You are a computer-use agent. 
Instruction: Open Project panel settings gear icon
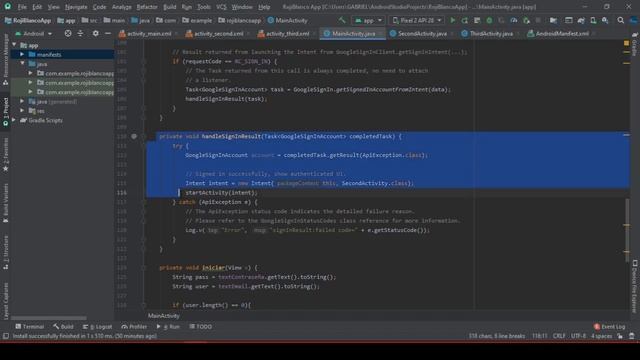(x=95, y=33)
